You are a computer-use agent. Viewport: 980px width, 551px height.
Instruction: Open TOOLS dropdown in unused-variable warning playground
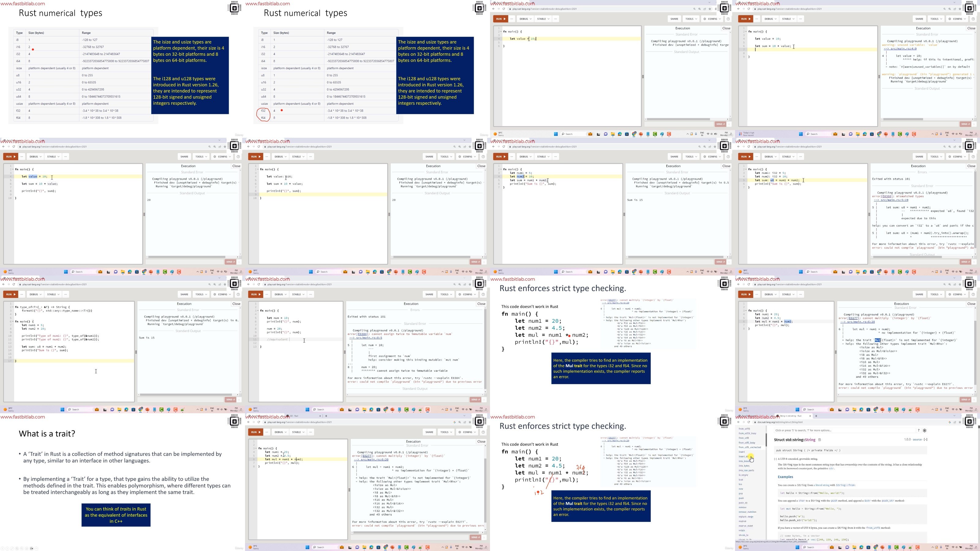(936, 19)
